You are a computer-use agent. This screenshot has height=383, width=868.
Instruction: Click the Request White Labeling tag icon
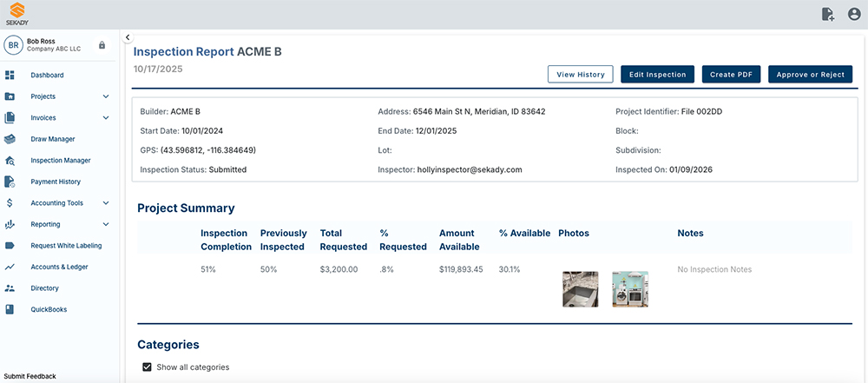click(10, 246)
